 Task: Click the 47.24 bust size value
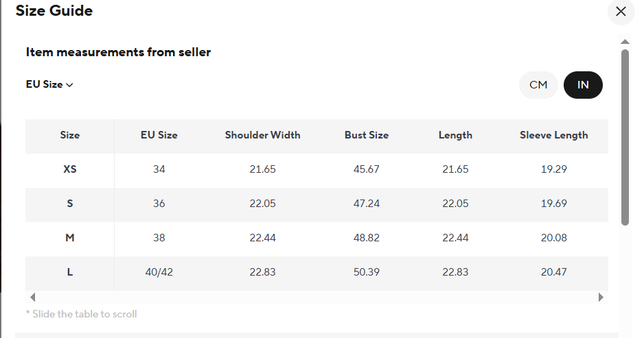[x=367, y=204]
